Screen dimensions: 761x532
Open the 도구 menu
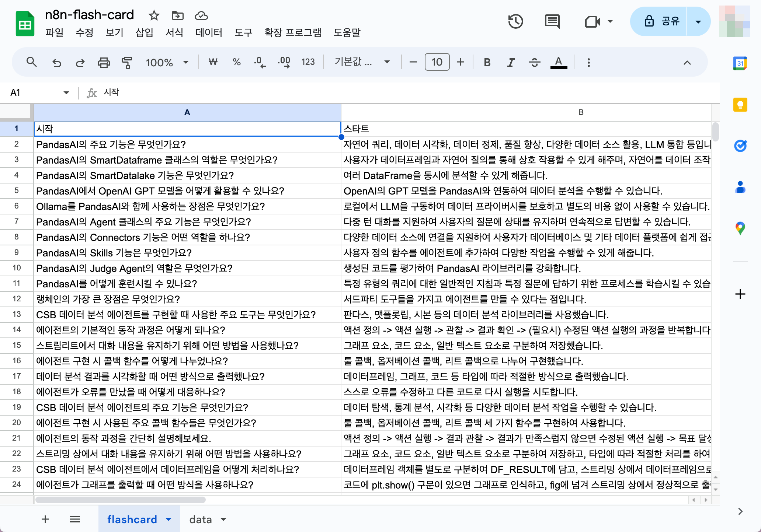(243, 32)
